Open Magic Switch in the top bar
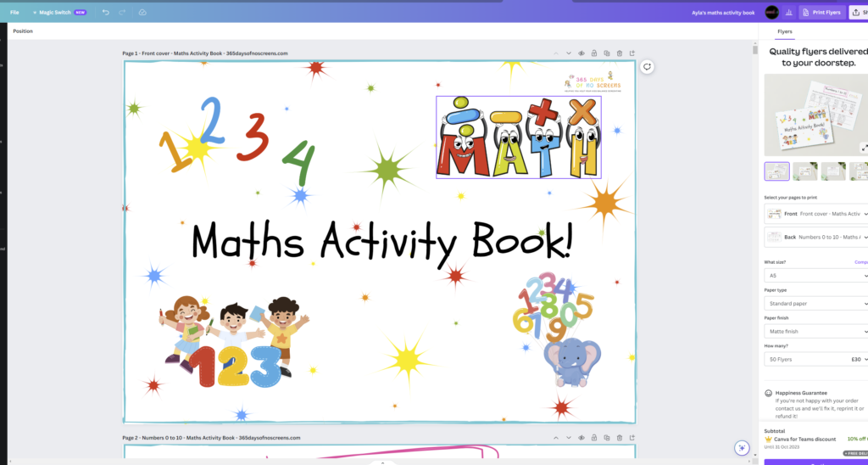Viewport: 868px width, 465px height. click(x=59, y=12)
